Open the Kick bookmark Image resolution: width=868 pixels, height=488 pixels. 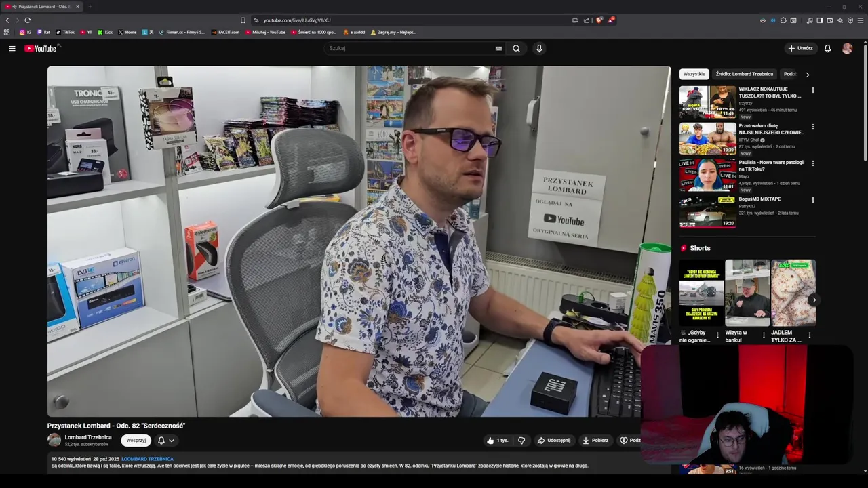click(x=105, y=32)
